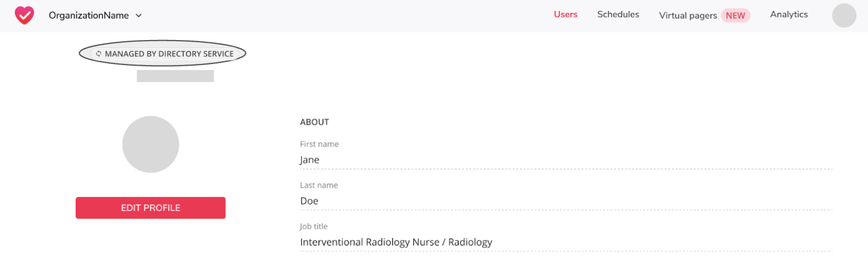Click the Edit Profile button
The height and width of the screenshot is (277, 868).
(150, 207)
